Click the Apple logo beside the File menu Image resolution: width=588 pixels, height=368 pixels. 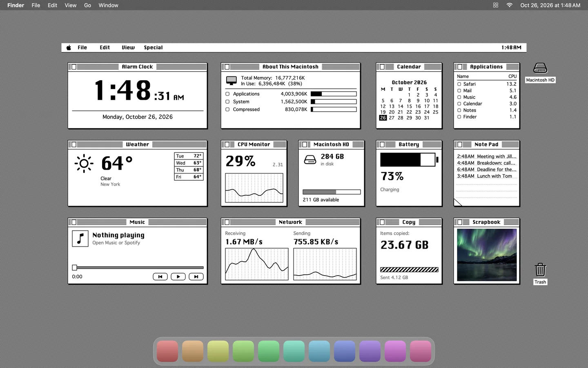coord(69,47)
